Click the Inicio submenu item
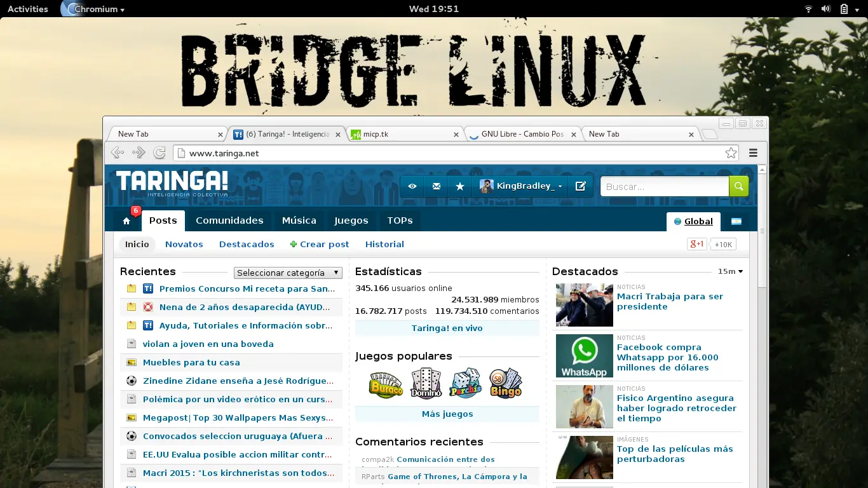This screenshot has width=868, height=488. click(137, 244)
